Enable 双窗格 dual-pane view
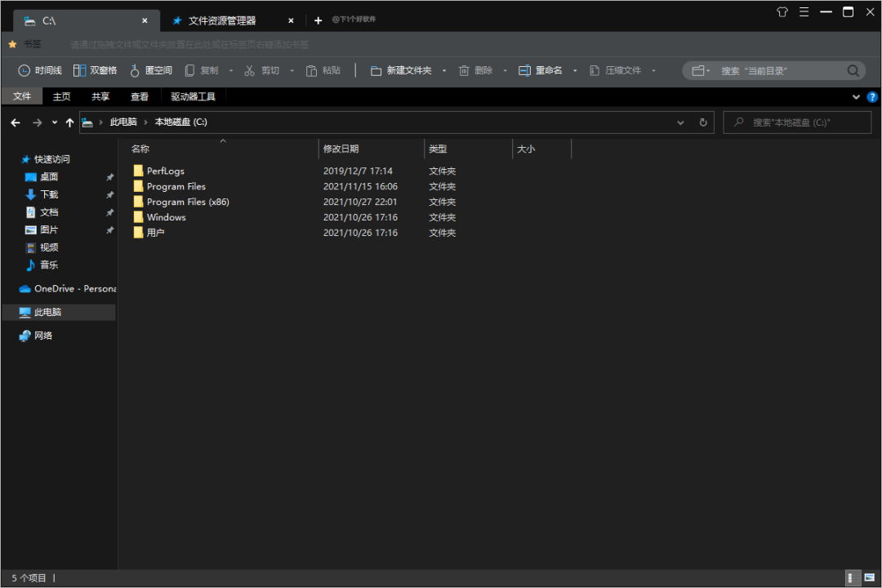Viewport: 882px width, 588px height. [x=95, y=71]
